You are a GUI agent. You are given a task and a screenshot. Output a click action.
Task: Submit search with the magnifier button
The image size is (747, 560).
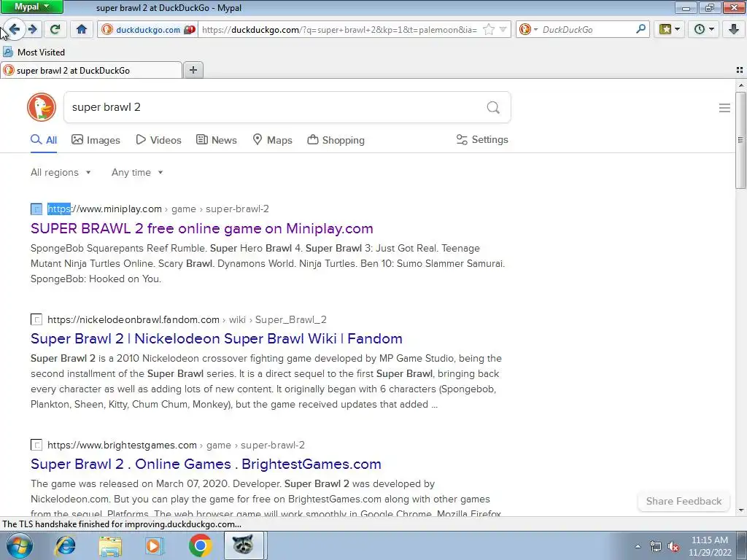(493, 107)
